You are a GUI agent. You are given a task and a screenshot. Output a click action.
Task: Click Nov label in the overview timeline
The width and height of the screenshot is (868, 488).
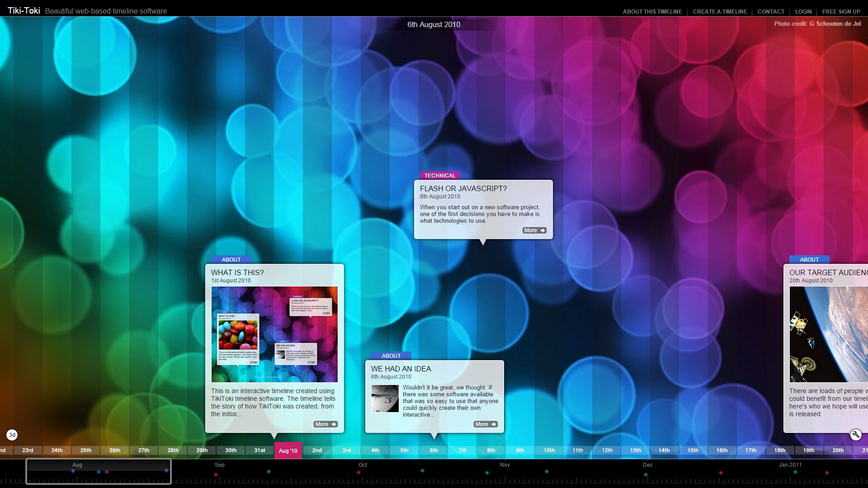505,465
